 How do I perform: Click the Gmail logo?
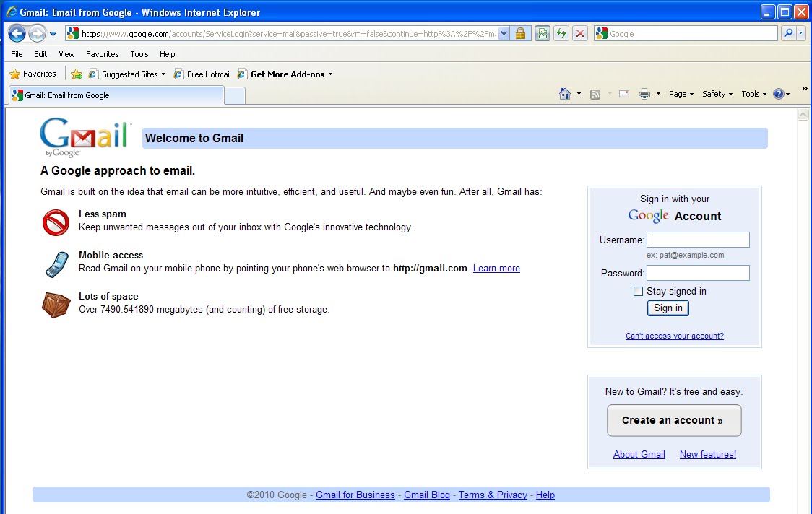(86, 137)
